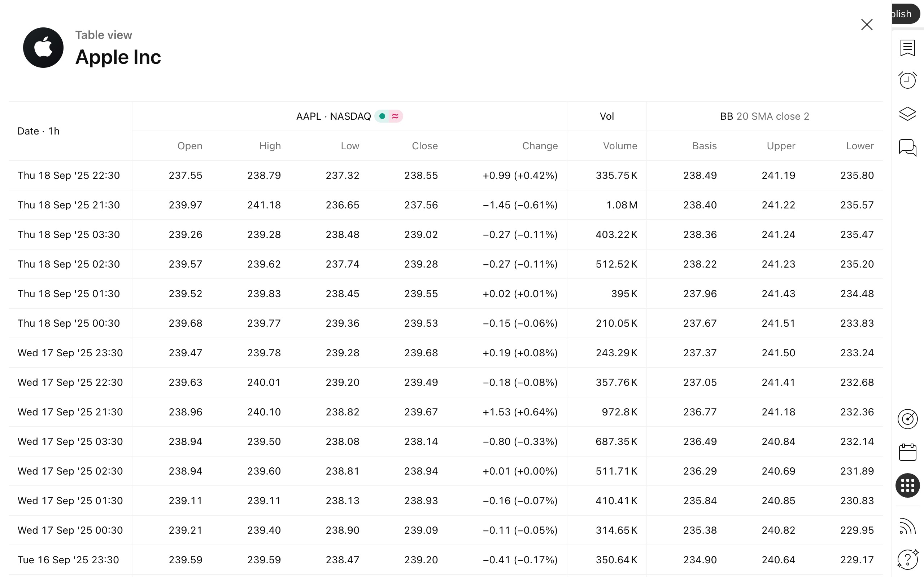Click the AAPL NASDAQ symbol header
Image resolution: width=924 pixels, height=577 pixels.
coord(333,116)
